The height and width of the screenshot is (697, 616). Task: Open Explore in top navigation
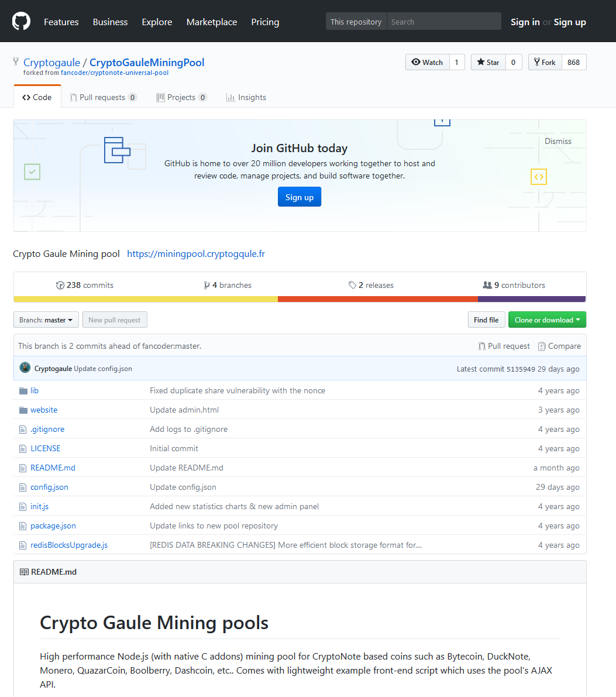[157, 22]
